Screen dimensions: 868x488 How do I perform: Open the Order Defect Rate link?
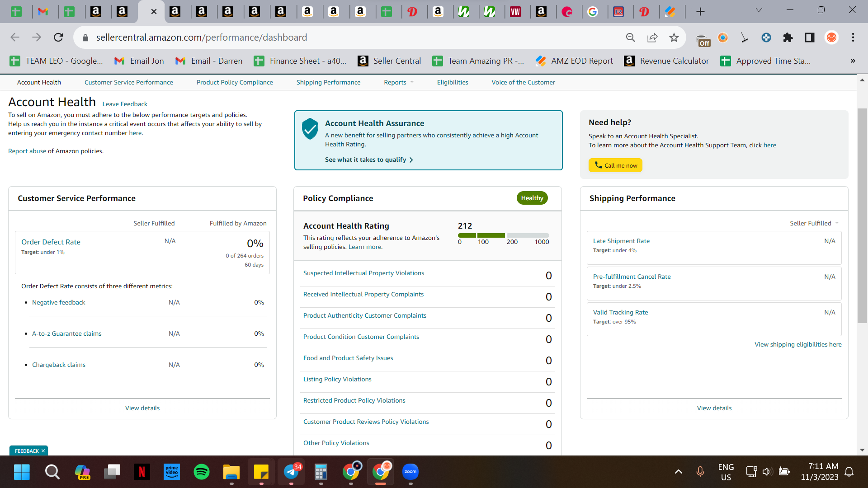51,242
